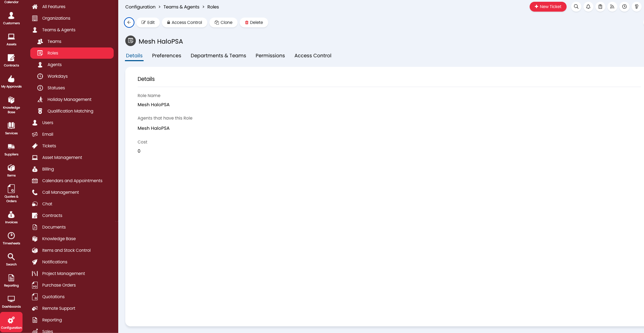Viewport: 644px width, 333px height.
Task: Open the Permissions tab
Action: 270,56
